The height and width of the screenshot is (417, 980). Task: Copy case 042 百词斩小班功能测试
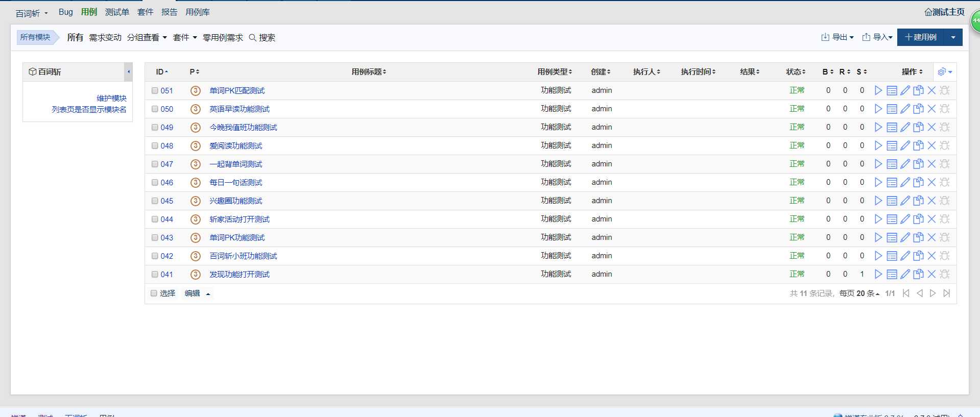918,256
